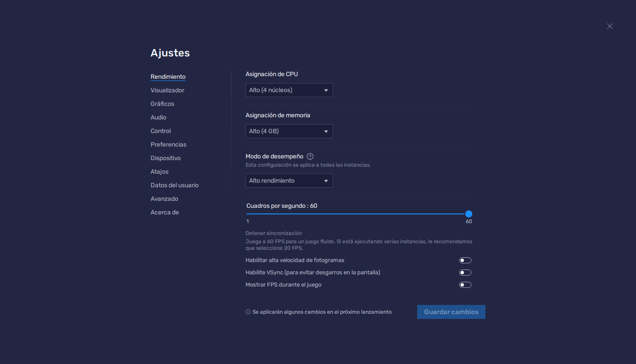Screen dimensions: 636x364
Task: Open the Dispositivo settings section
Action: pyautogui.click(x=165, y=158)
